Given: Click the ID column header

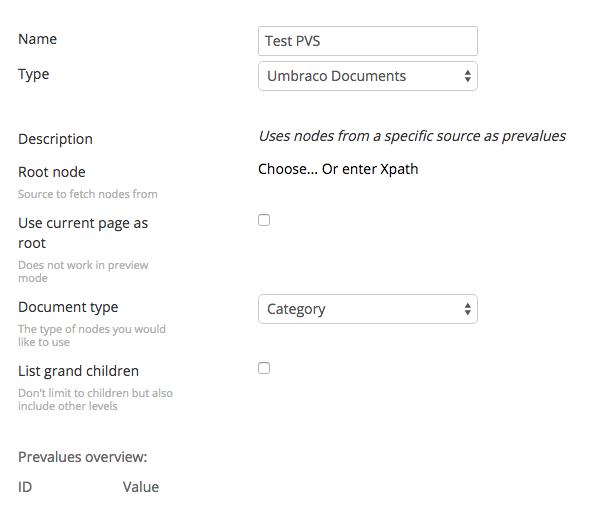Looking at the screenshot, I should click(25, 487).
